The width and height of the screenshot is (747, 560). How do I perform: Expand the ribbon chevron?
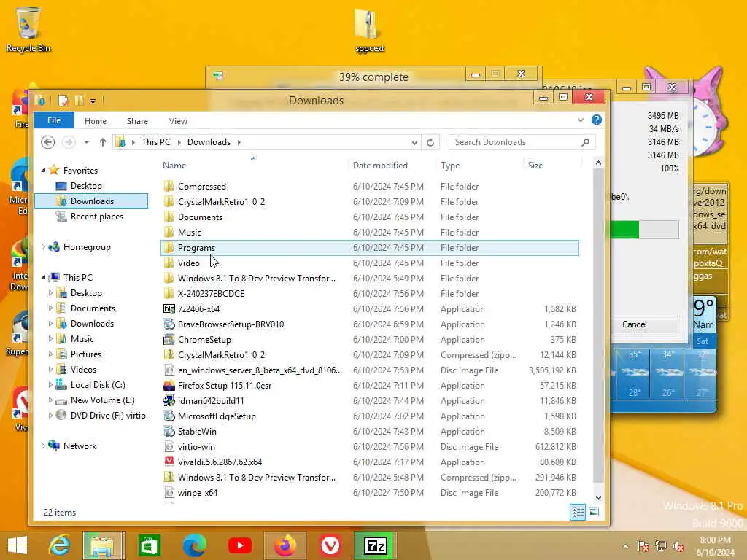(x=580, y=120)
